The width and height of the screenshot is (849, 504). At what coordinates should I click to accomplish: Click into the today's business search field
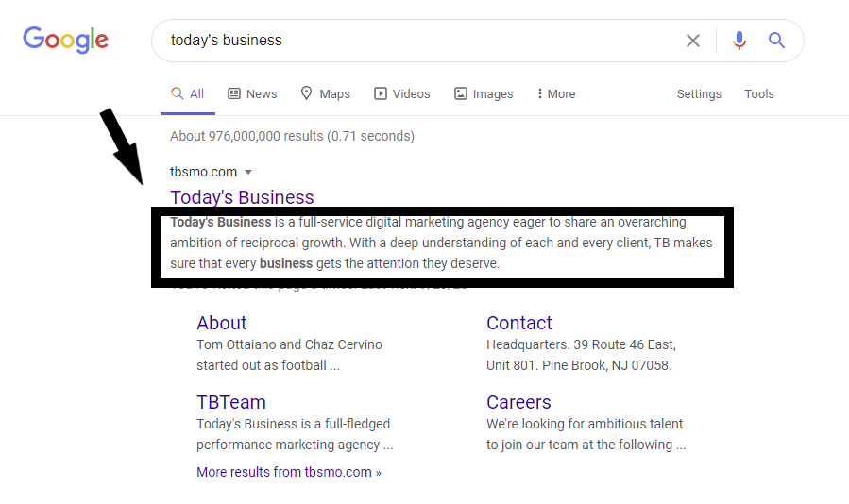[x=416, y=41]
